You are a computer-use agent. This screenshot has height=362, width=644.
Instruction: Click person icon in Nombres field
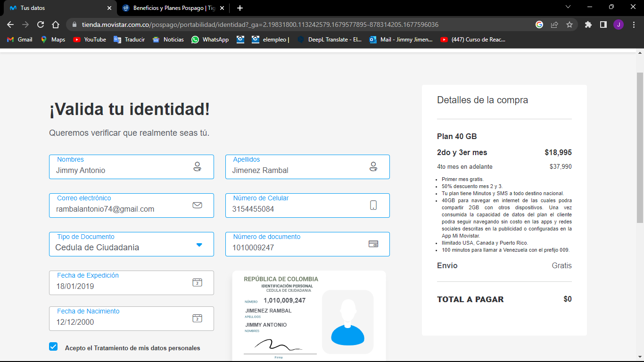(197, 166)
